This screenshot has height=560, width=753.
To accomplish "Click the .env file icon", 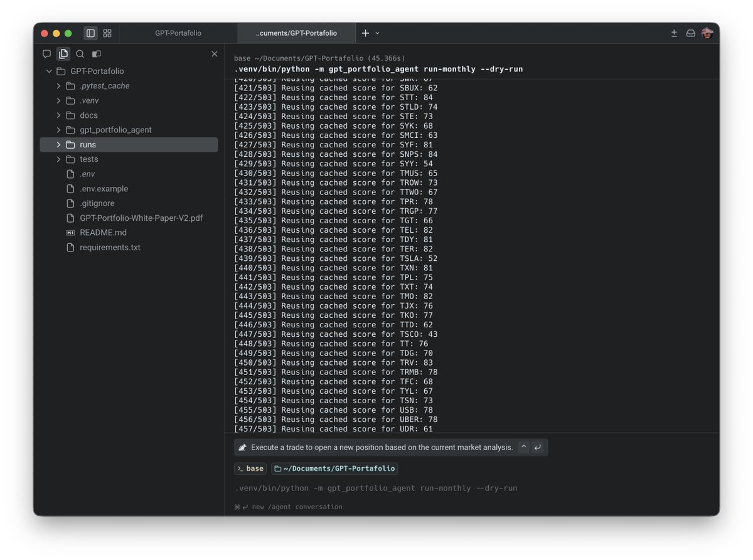I will point(70,174).
